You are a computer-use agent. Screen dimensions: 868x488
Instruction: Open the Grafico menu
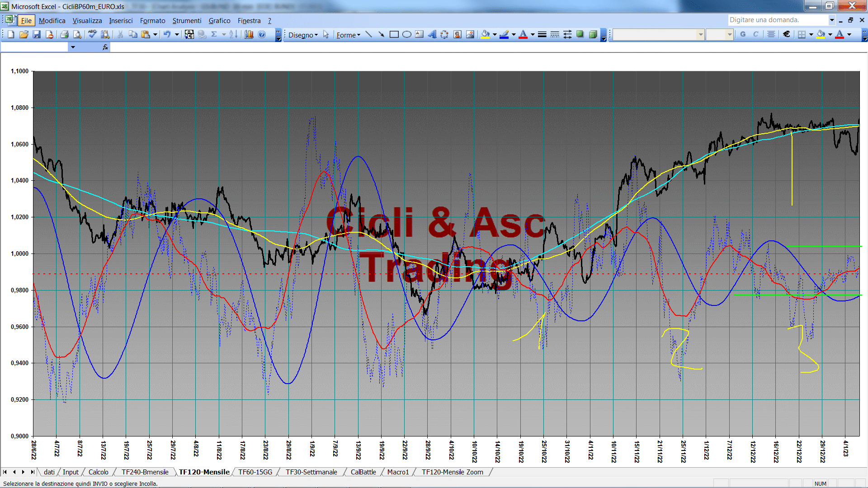[219, 20]
